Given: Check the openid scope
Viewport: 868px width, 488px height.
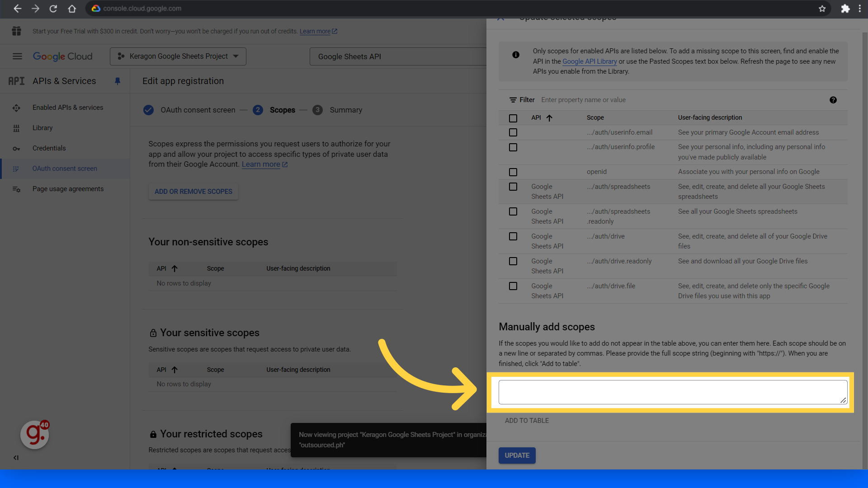Looking at the screenshot, I should point(513,172).
